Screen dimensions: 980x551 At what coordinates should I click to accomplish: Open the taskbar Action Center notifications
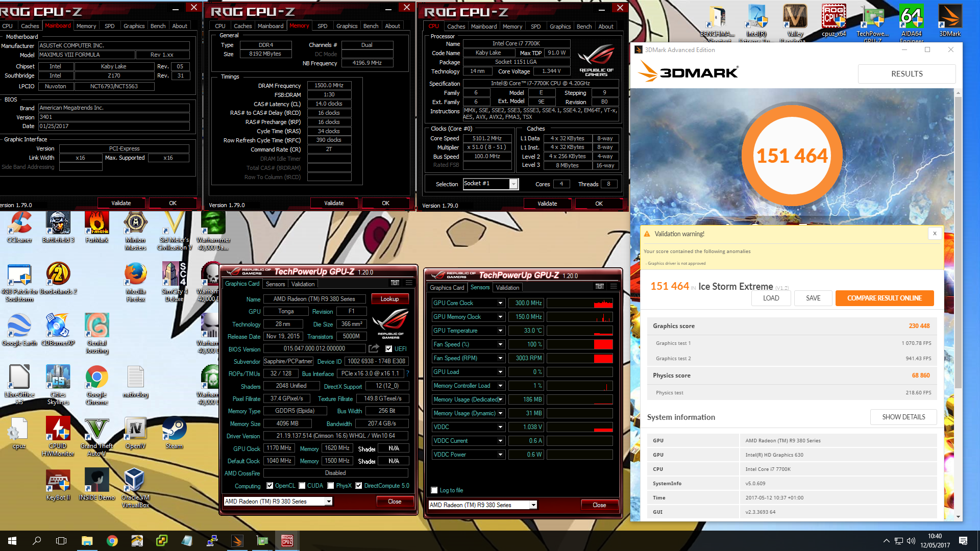pos(963,541)
